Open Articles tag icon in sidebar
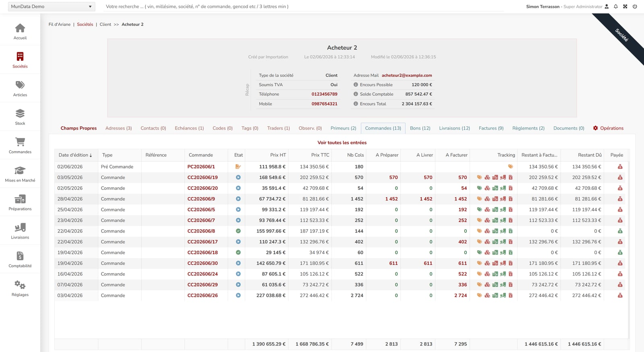Screen dimensions: 644x352 (x=20, y=85)
